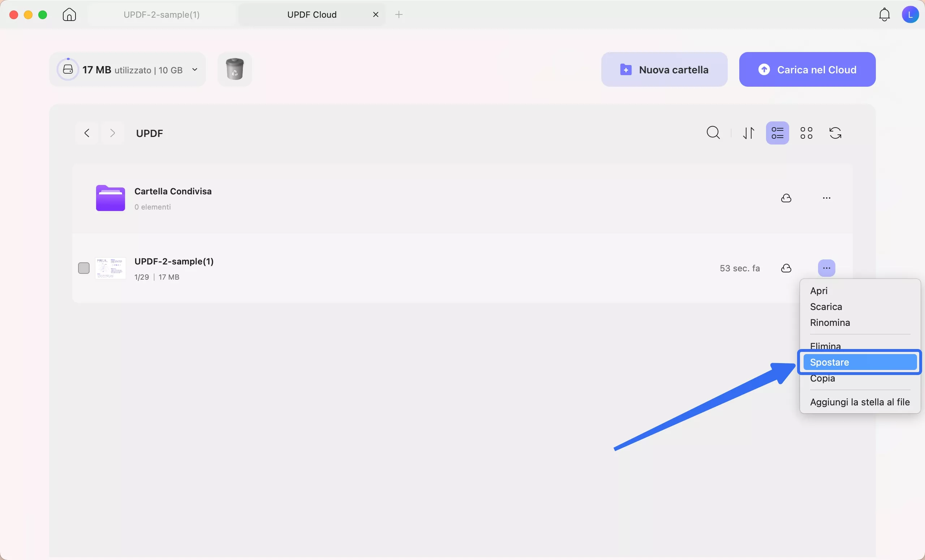This screenshot has height=560, width=925.
Task: Choose Rinomina from context menu
Action: pos(830,323)
